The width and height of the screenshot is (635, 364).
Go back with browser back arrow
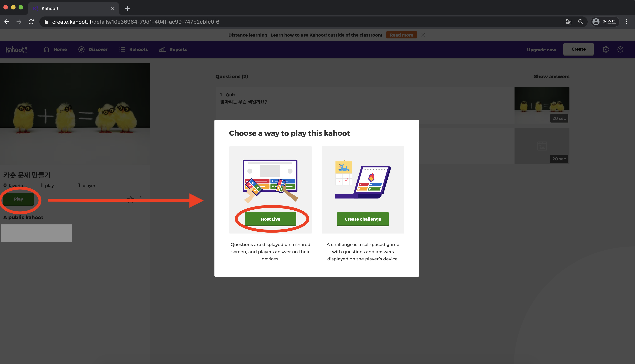[x=7, y=22]
